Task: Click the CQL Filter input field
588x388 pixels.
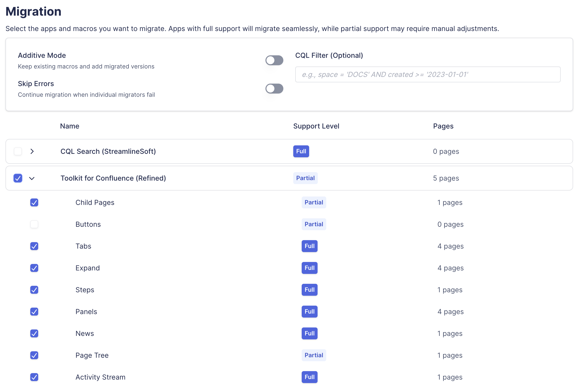Action: [x=427, y=74]
